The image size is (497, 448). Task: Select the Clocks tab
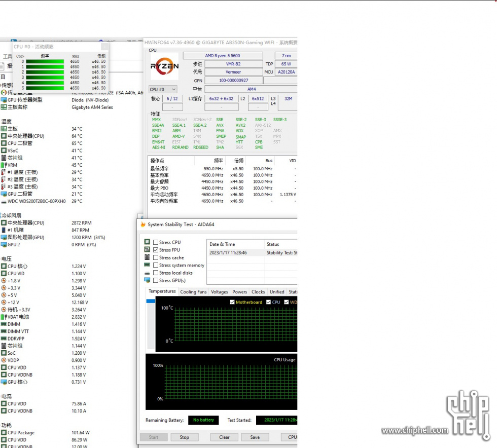(258, 292)
